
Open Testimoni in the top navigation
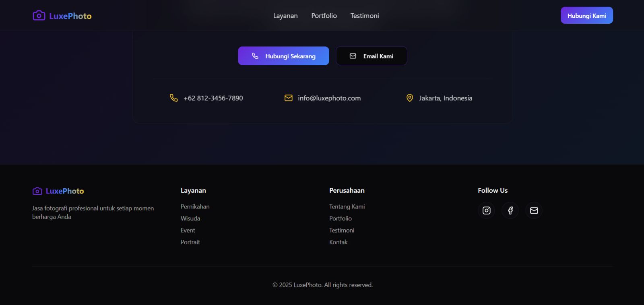365,16
